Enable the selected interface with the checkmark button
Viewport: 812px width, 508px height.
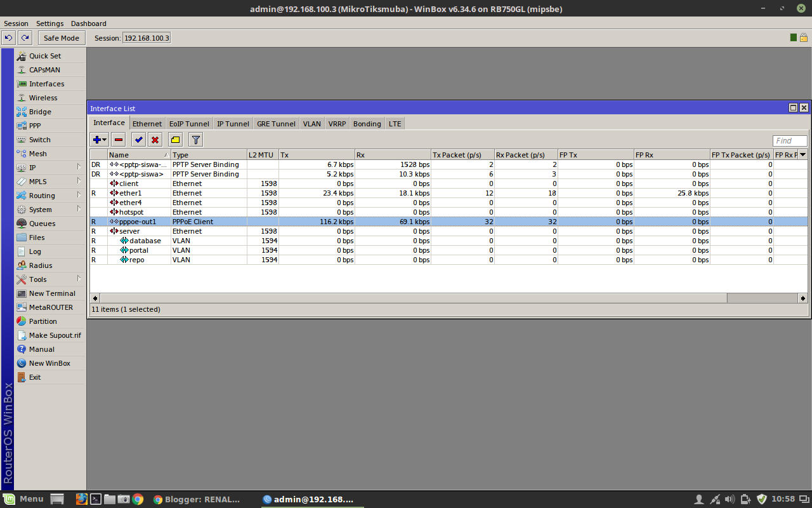pos(139,140)
